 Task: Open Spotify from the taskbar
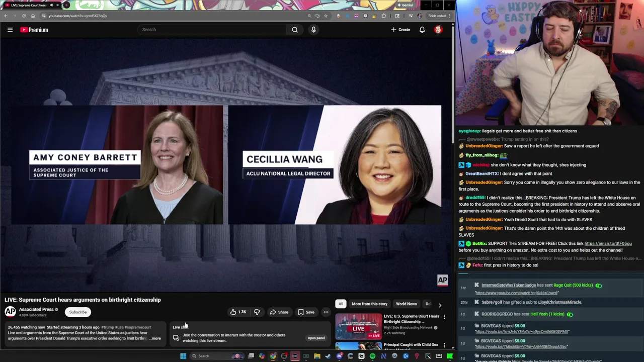pyautogui.click(x=372, y=356)
